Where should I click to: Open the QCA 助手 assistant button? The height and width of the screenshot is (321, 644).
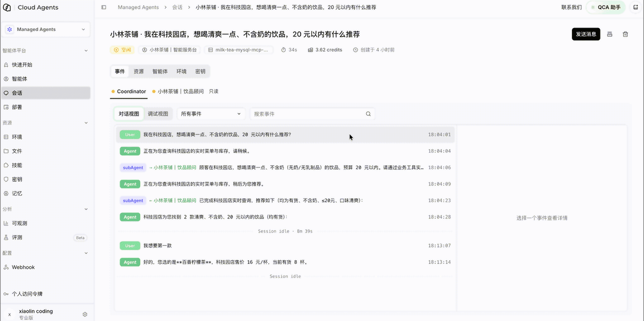[x=606, y=7]
